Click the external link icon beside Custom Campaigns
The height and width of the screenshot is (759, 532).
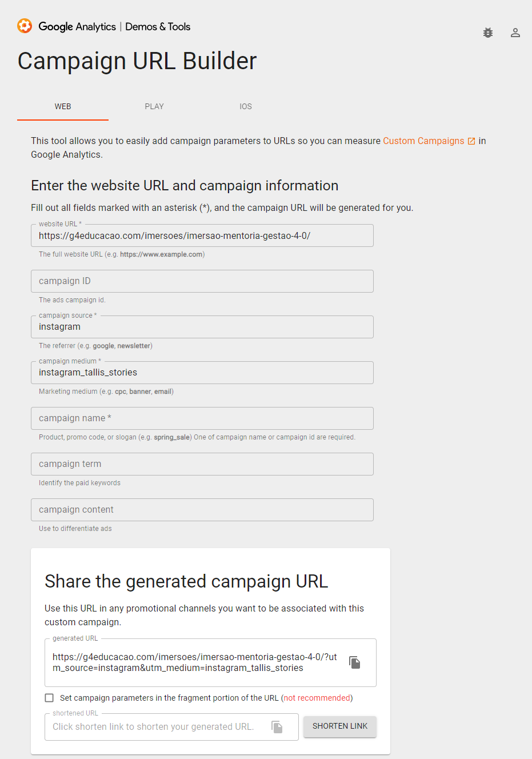(471, 141)
